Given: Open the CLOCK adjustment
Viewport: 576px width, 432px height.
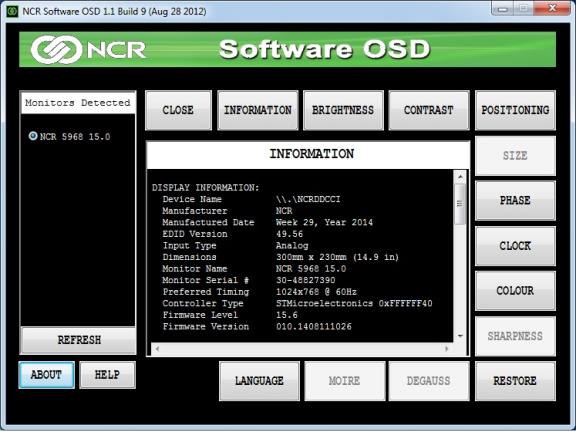Looking at the screenshot, I should (x=515, y=246).
